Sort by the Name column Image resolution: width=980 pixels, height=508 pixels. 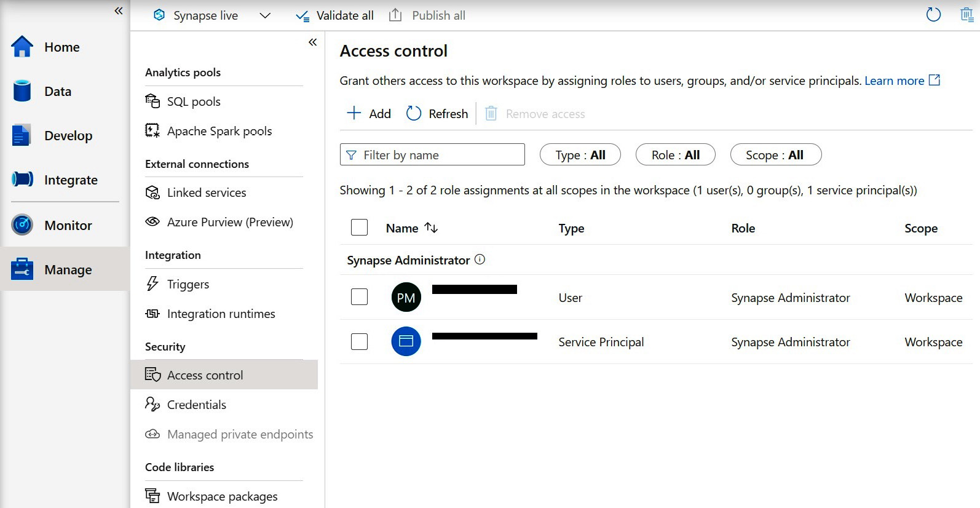(x=412, y=228)
